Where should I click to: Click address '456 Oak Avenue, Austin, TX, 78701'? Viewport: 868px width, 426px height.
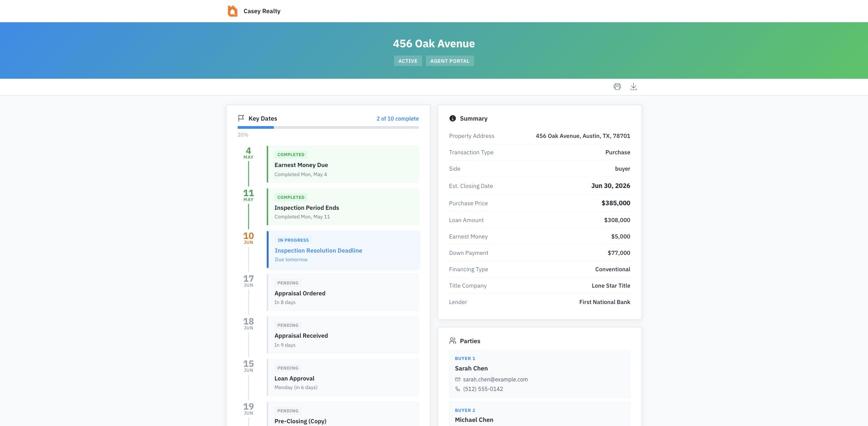(x=583, y=136)
